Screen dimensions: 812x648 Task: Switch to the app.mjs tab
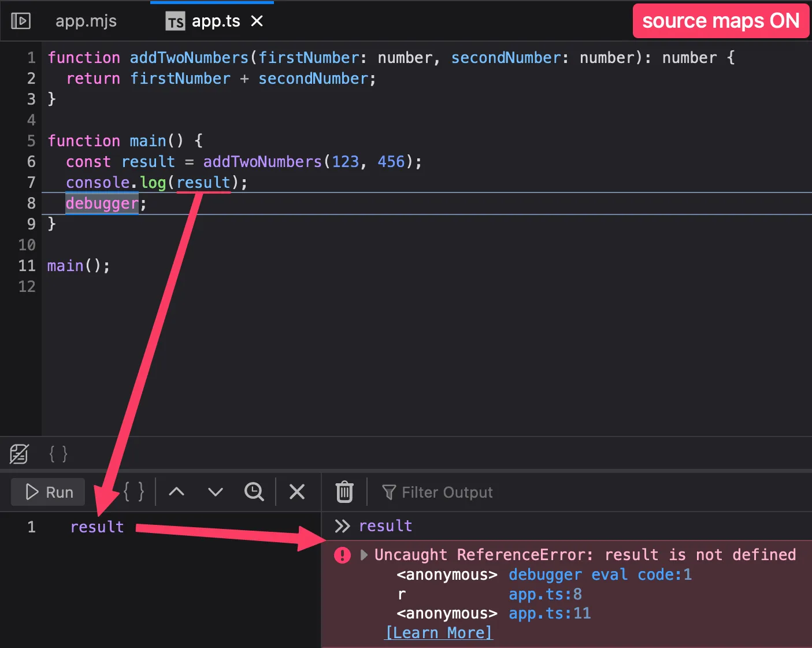click(86, 20)
